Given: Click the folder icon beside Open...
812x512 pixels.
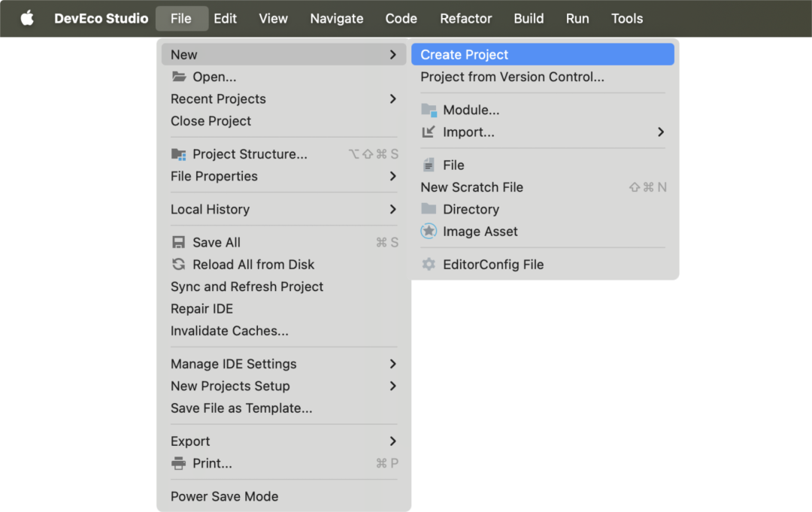Looking at the screenshot, I should pyautogui.click(x=179, y=77).
